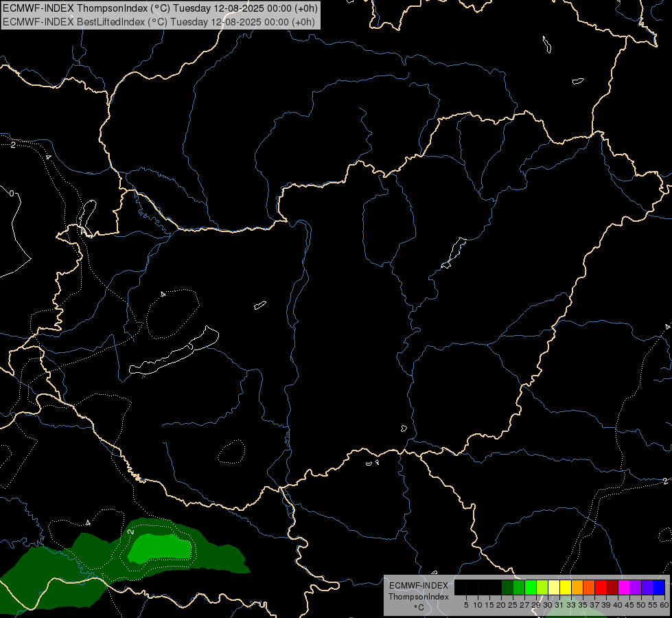Click the ECMWF-INDEX BestLiftedIndex title line

[x=159, y=22]
